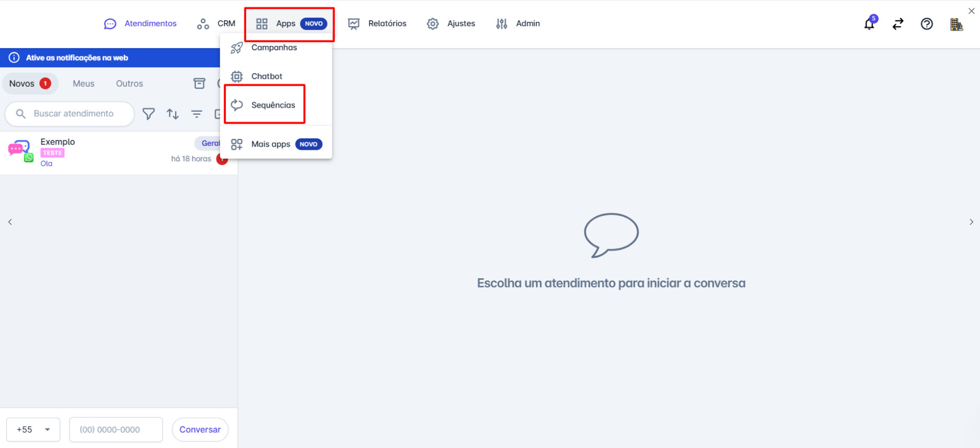This screenshot has height=448, width=980.
Task: Click the sort arrows icon
Action: [x=172, y=114]
